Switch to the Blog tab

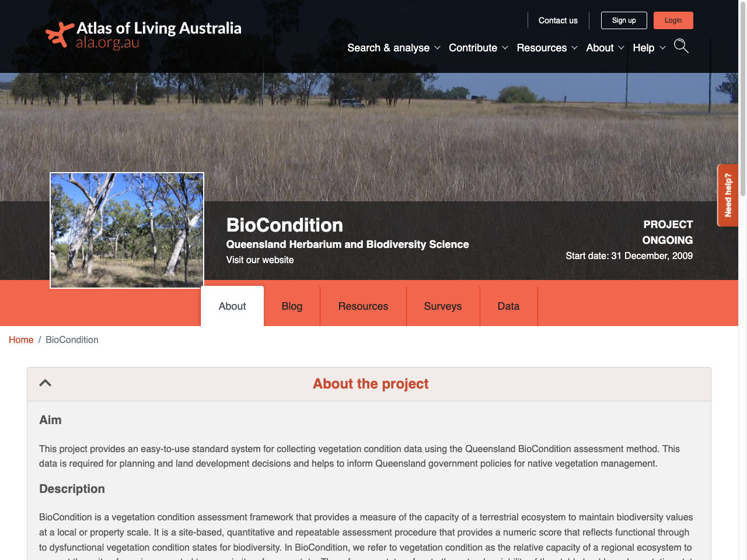292,306
